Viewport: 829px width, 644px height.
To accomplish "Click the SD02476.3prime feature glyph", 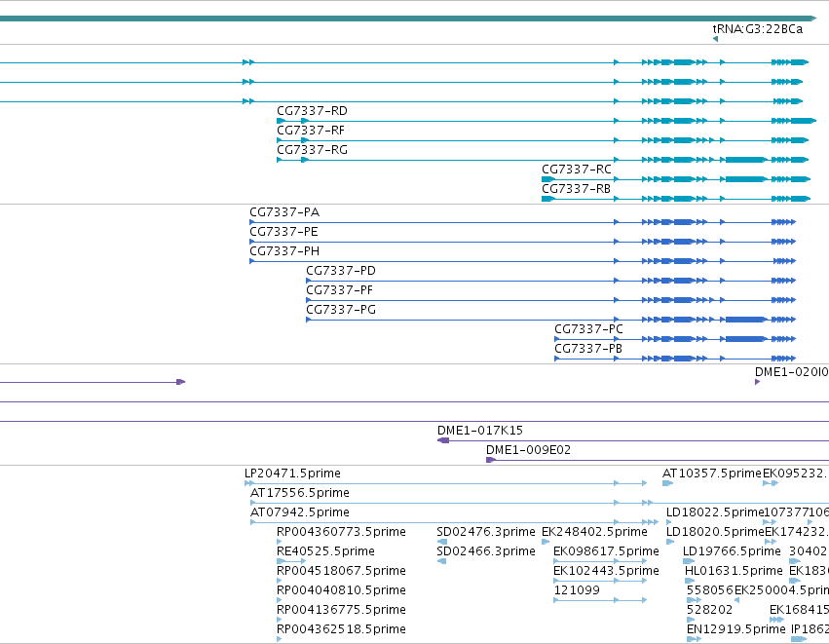I will click(442, 542).
